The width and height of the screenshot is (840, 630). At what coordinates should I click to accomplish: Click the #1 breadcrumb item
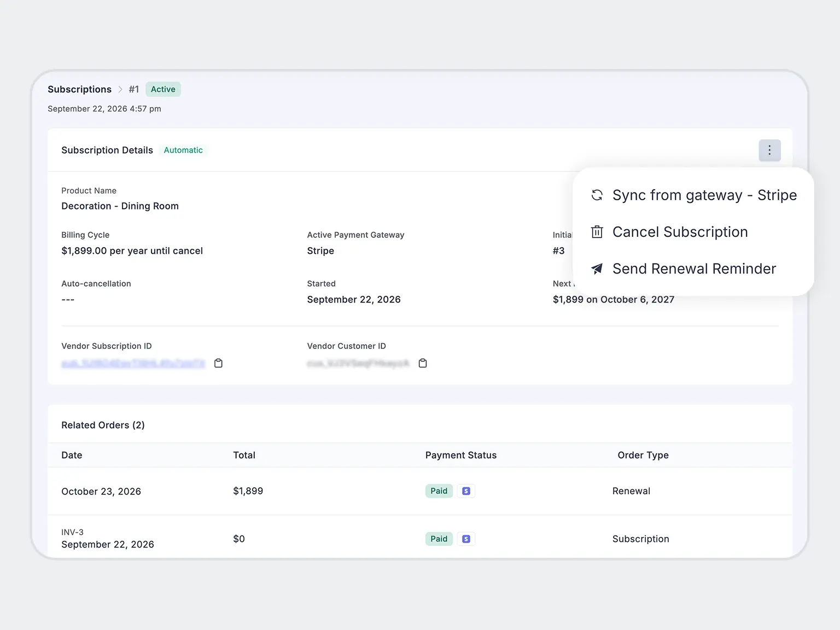tap(134, 89)
